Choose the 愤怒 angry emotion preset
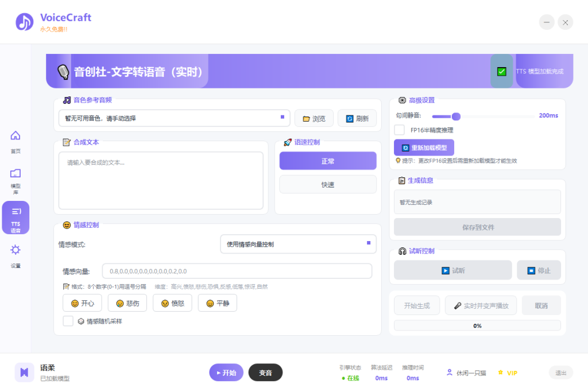The image size is (588, 392). coord(172,303)
